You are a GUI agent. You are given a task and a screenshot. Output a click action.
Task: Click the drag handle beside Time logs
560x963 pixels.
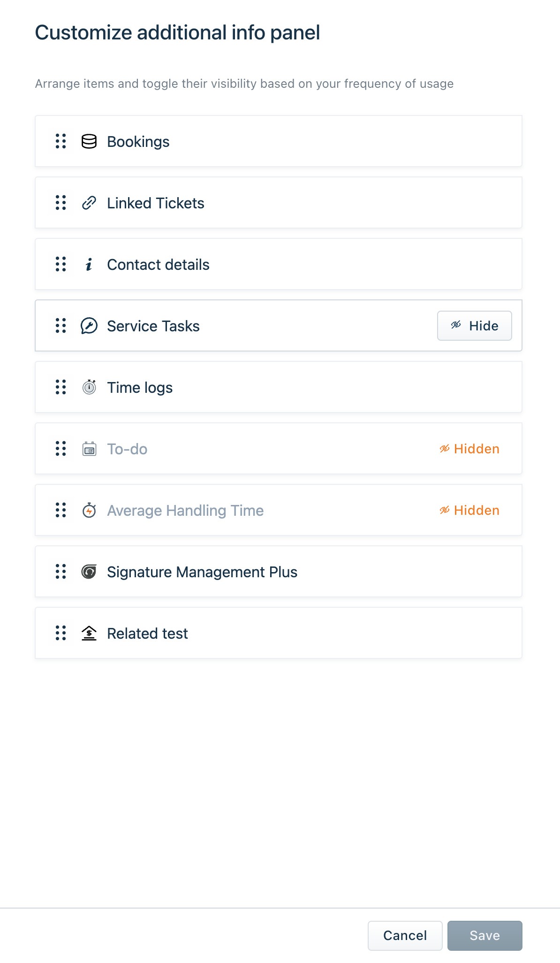point(61,387)
